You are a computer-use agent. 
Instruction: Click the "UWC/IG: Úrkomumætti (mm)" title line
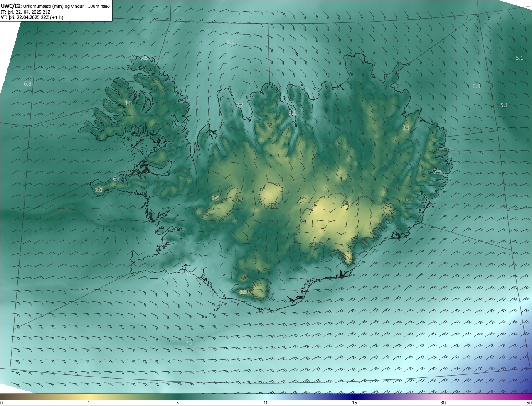tap(55, 6)
